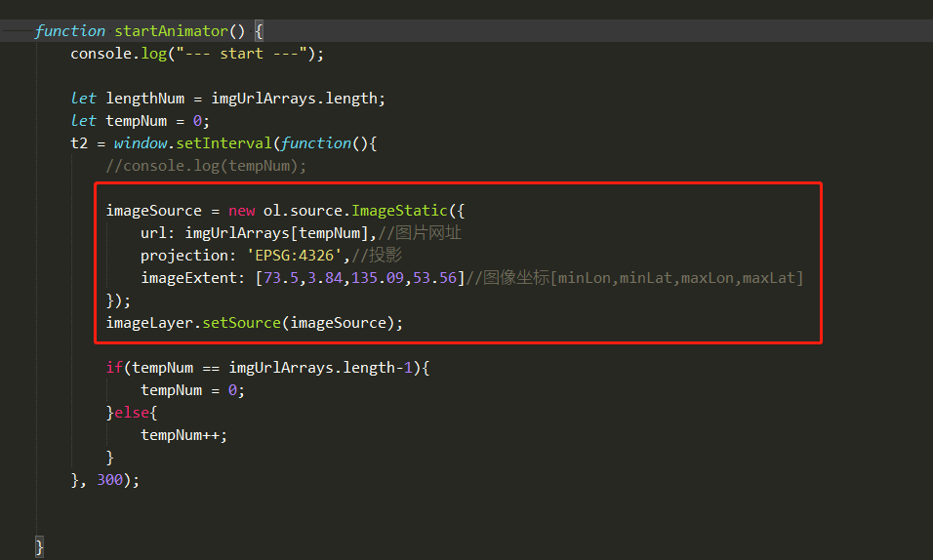Click the "new" keyword before ol.source

tap(242, 211)
